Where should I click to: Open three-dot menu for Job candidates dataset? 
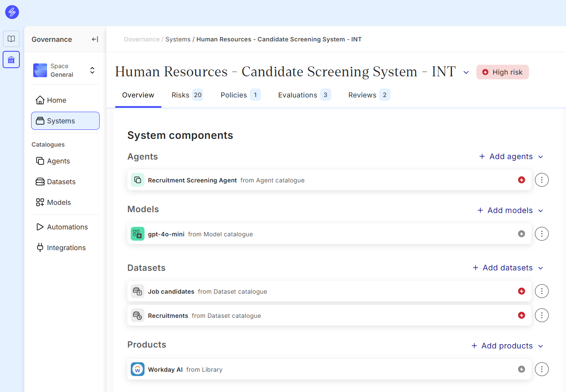click(542, 291)
